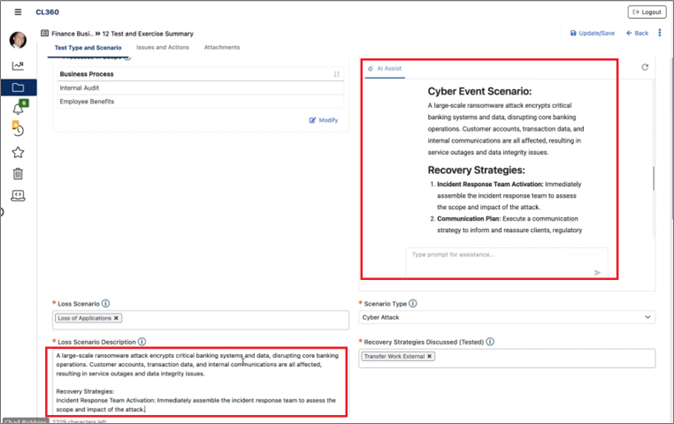Sort the Business Process column

pyautogui.click(x=336, y=74)
